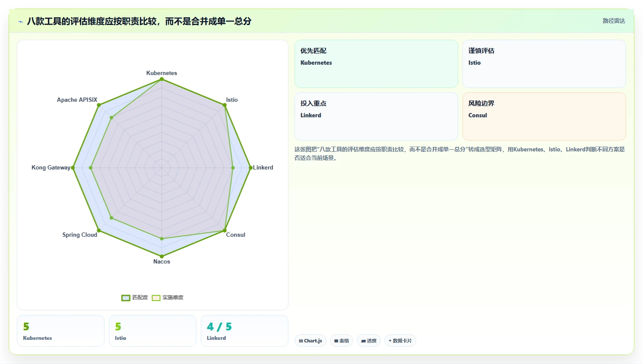Open the 投入重点 Linkerd card
Viewport: 643px width, 364px height.
(376, 116)
